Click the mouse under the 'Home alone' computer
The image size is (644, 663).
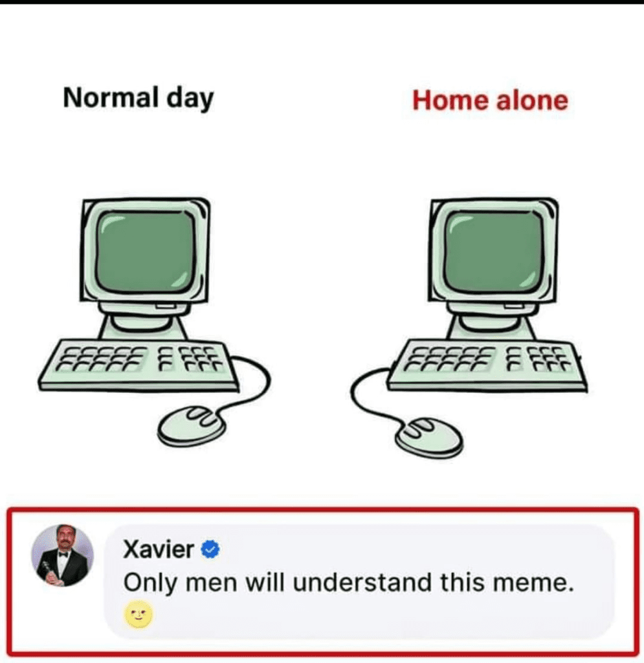point(429,437)
